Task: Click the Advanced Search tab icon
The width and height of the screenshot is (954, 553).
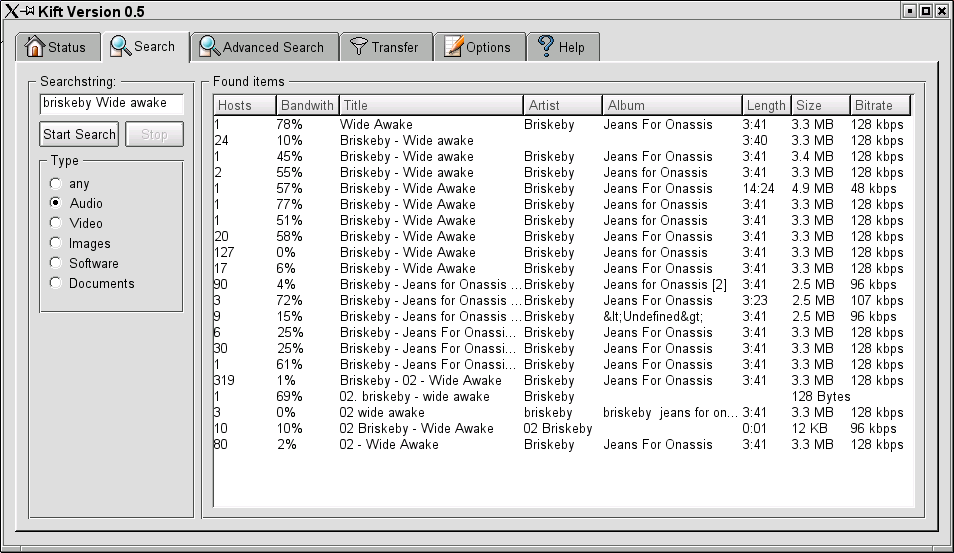Action: [x=209, y=47]
